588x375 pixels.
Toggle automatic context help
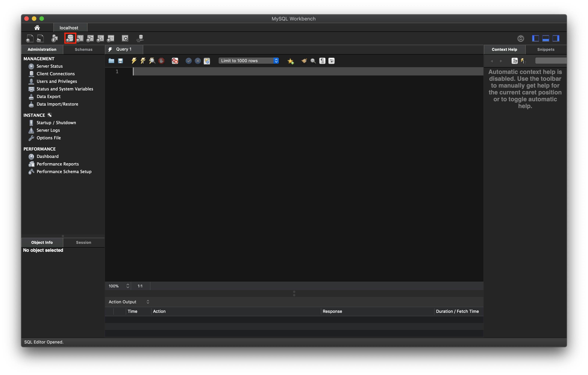(523, 61)
